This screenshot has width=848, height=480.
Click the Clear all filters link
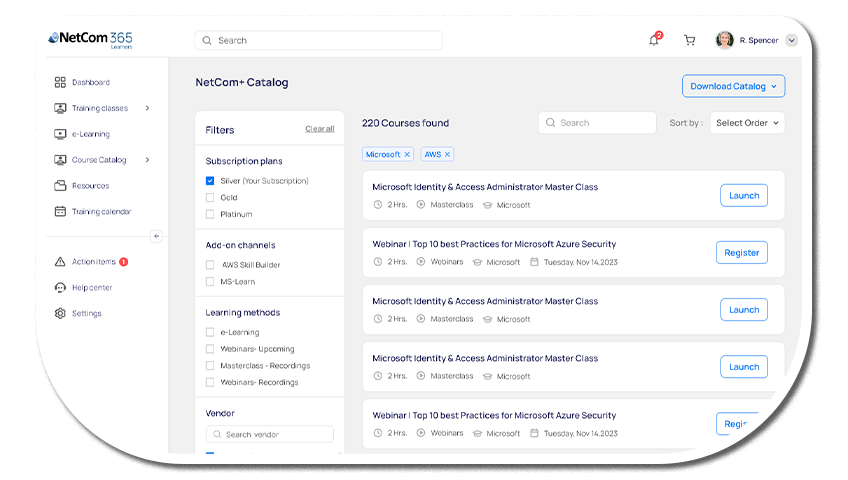coord(319,129)
